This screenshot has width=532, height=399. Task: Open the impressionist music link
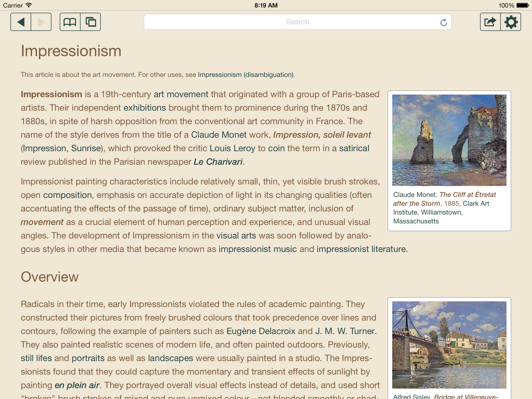pos(258,249)
